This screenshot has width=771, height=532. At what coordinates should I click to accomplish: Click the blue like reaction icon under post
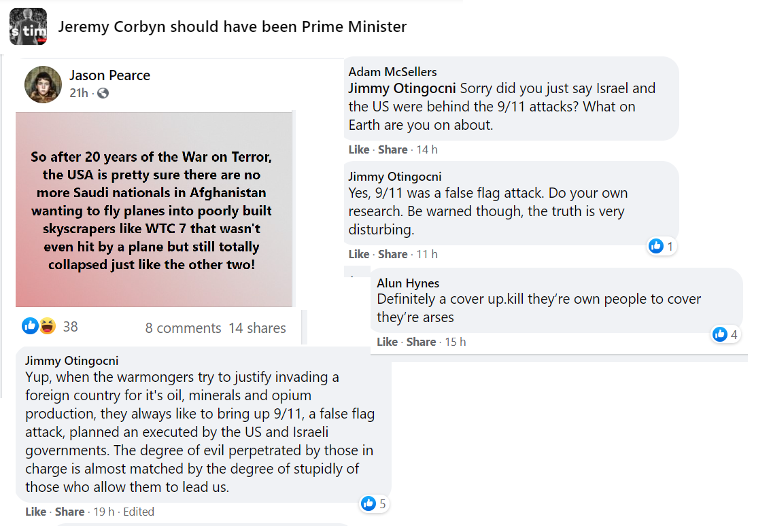pos(30,327)
